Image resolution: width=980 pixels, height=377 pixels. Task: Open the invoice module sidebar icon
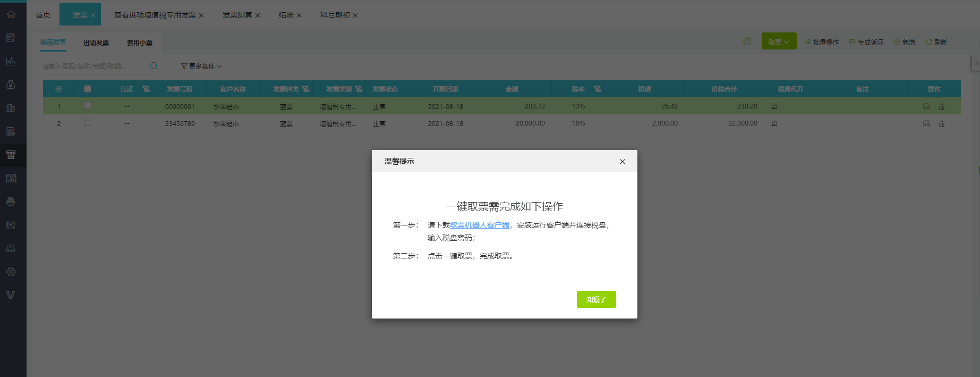pos(11,155)
